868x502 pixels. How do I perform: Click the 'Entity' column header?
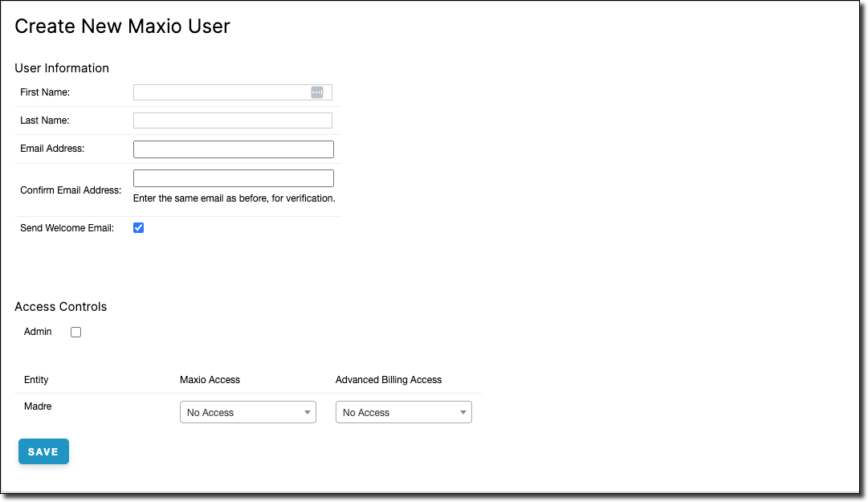coord(36,380)
